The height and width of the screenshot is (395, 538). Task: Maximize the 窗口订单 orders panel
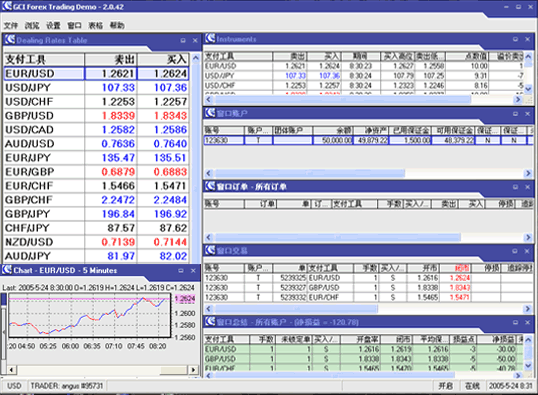pyautogui.click(x=515, y=187)
